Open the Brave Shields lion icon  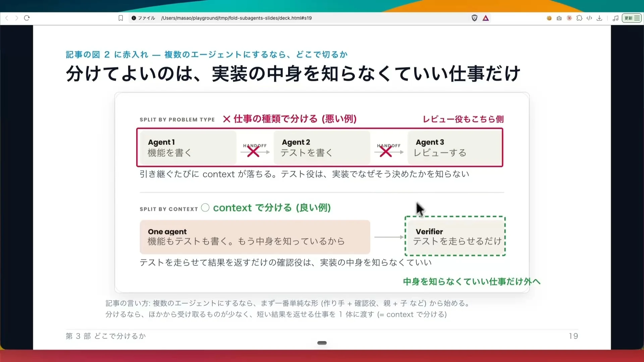(x=474, y=18)
